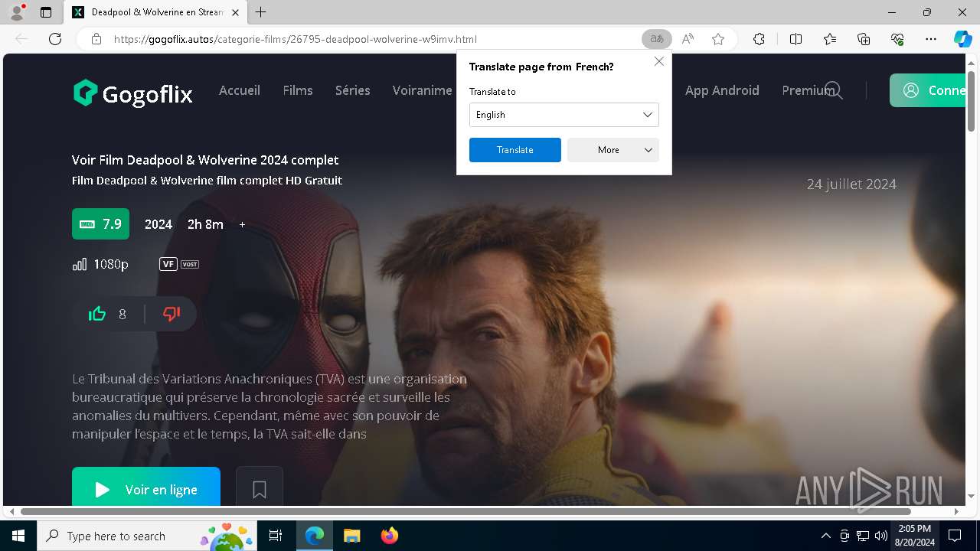Click the Voir en ligne play button

(146, 487)
